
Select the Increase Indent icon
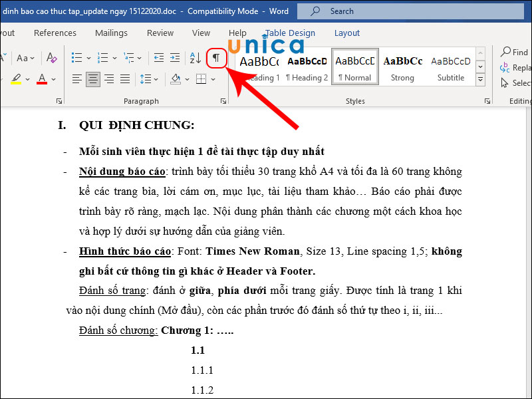coord(175,59)
